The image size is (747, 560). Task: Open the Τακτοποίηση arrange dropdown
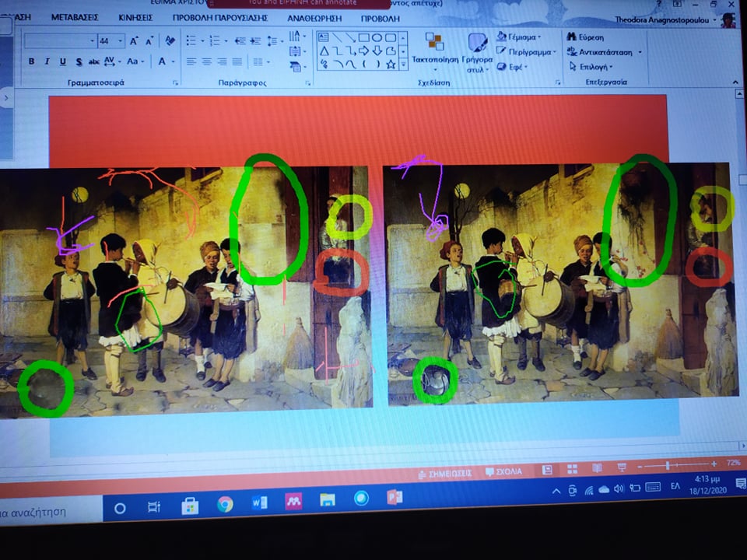[434, 51]
